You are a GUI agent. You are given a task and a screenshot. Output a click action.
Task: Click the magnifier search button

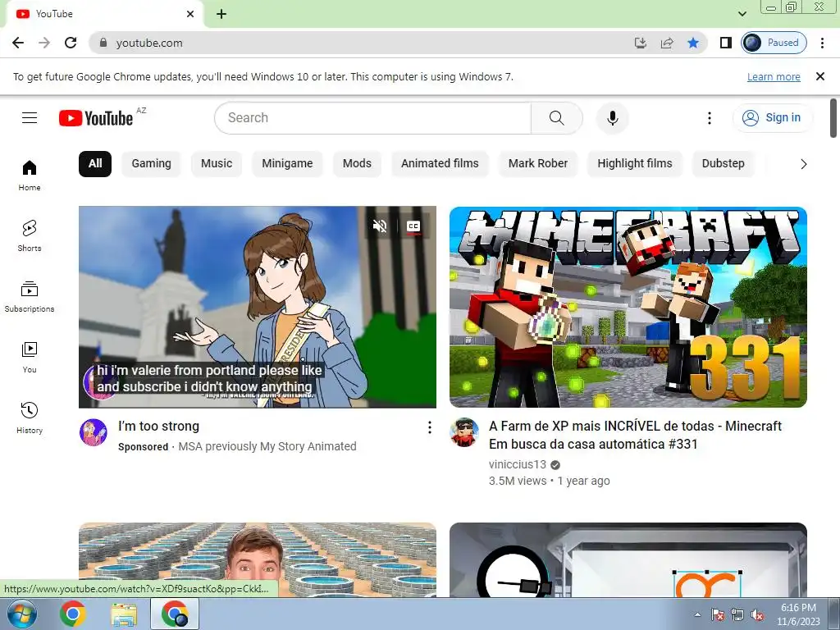557,118
